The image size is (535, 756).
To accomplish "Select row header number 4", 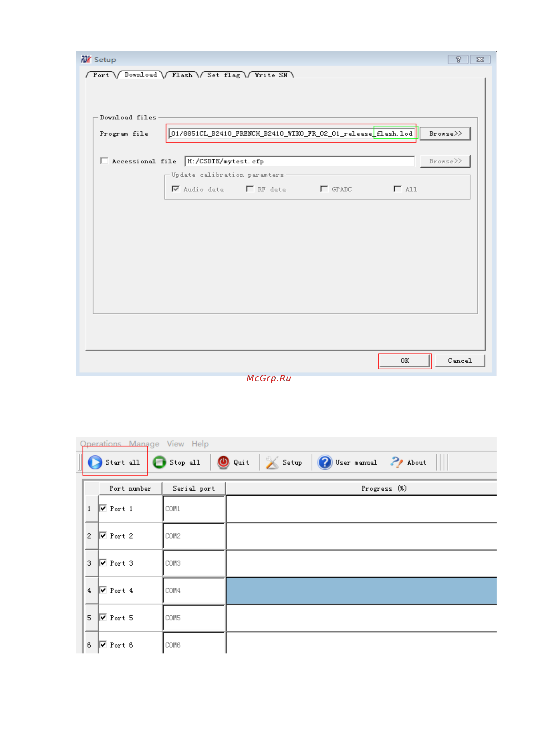I will (x=91, y=591).
